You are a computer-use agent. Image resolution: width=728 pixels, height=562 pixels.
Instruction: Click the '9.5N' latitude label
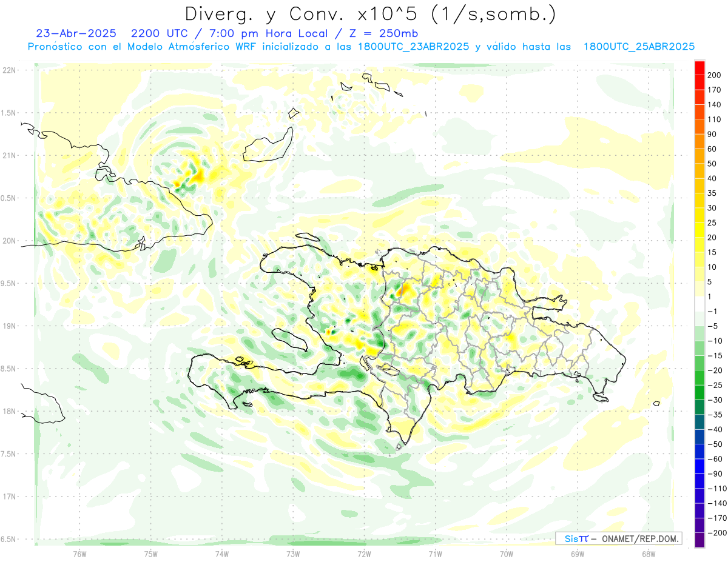9,283
